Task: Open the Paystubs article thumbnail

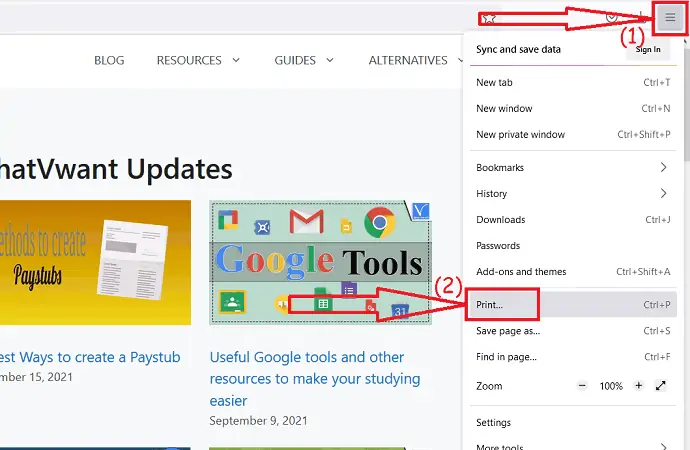Action: tap(95, 263)
